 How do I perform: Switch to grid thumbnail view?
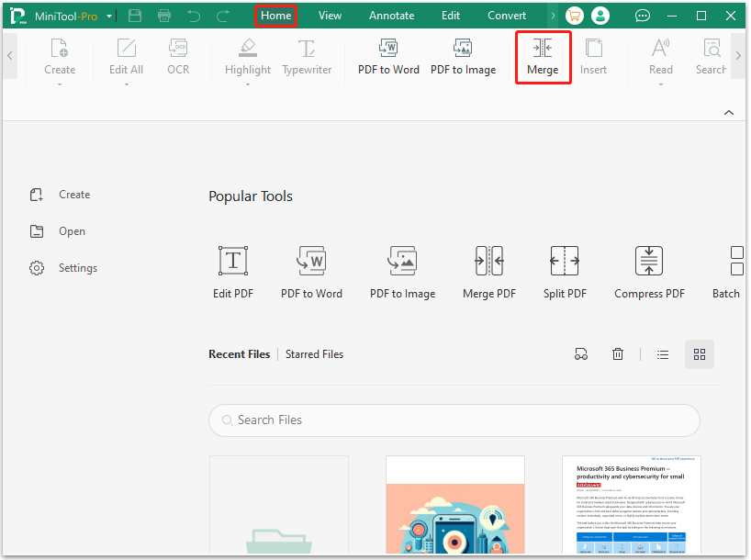(700, 354)
